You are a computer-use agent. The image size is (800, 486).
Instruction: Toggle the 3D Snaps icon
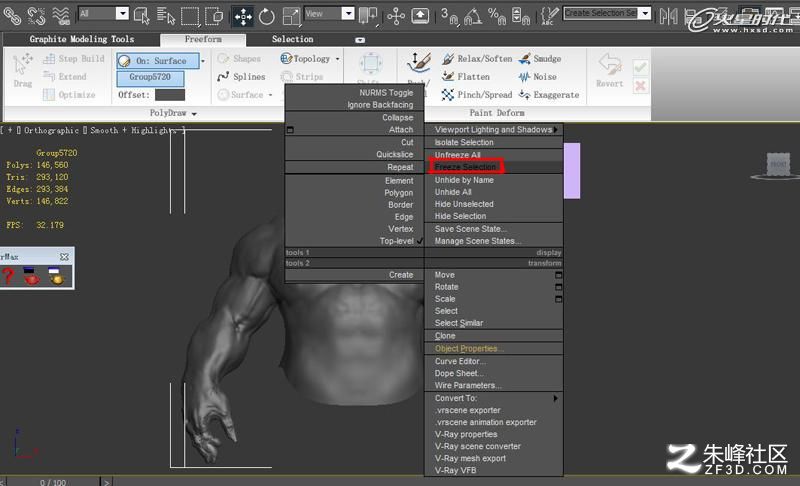[x=449, y=16]
